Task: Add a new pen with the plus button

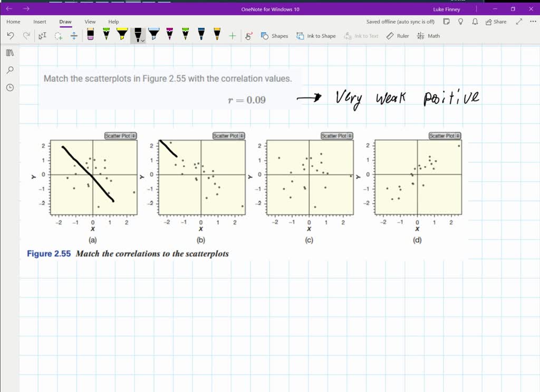Action: (232, 35)
